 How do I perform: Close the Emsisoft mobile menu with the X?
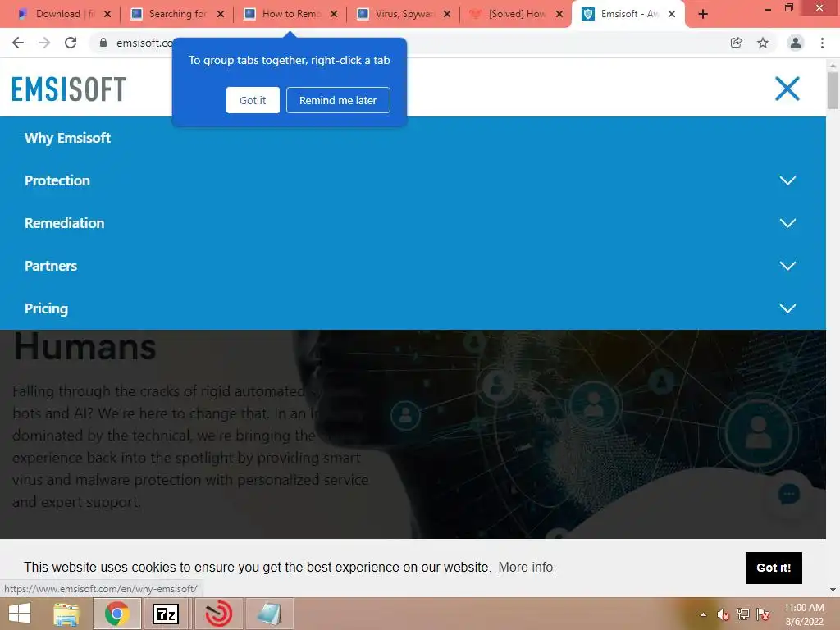[x=787, y=89]
